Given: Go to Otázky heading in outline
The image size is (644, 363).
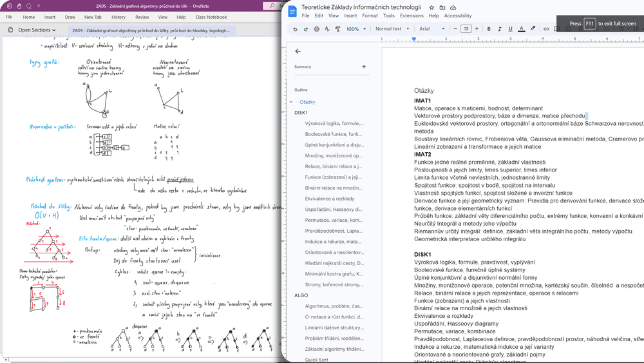Looking at the screenshot, I should pyautogui.click(x=307, y=102).
